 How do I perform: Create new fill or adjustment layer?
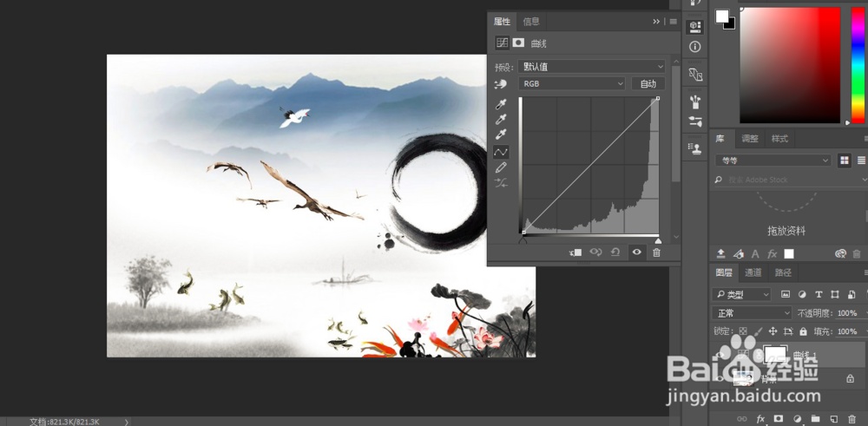pyautogui.click(x=798, y=418)
